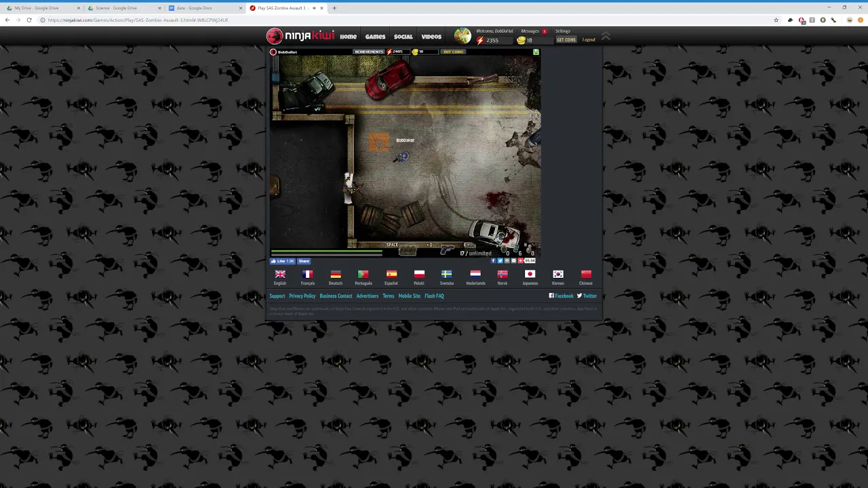
Task: Click the Facebook Share button
Action: pyautogui.click(x=304, y=261)
